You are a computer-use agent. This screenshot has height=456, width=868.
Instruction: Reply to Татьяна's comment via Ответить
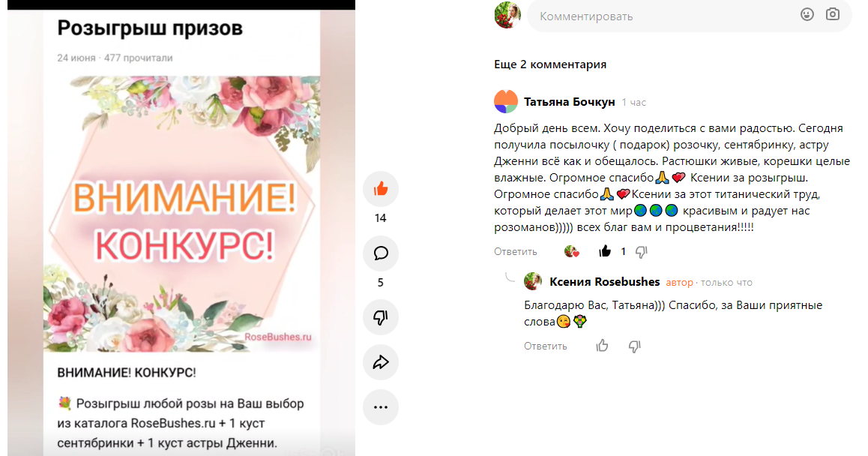click(516, 251)
